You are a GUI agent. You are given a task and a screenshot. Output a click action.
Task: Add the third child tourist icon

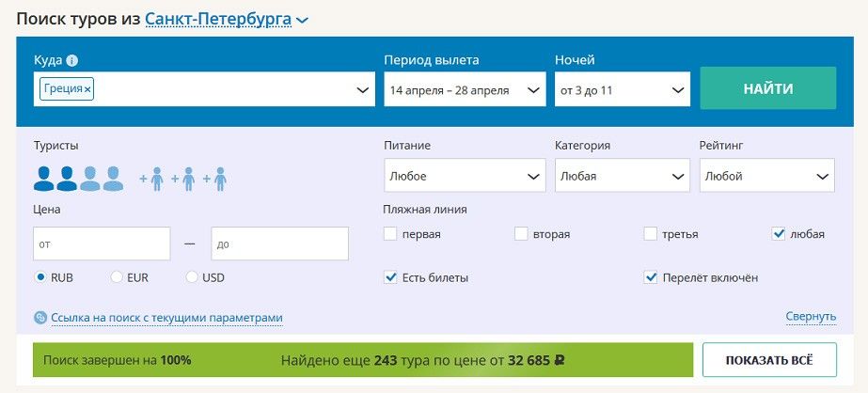(214, 179)
